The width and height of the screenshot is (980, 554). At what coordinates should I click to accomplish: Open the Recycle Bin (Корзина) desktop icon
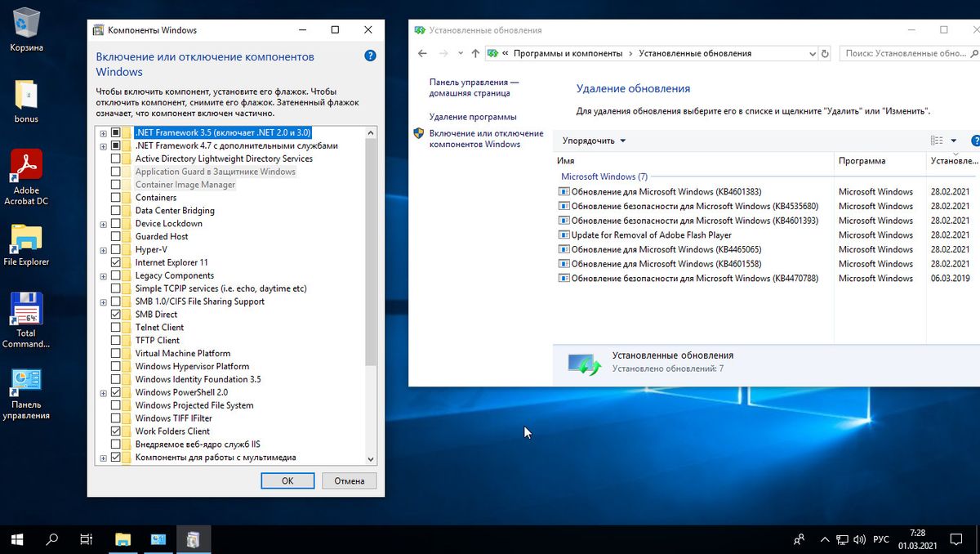pos(26,30)
